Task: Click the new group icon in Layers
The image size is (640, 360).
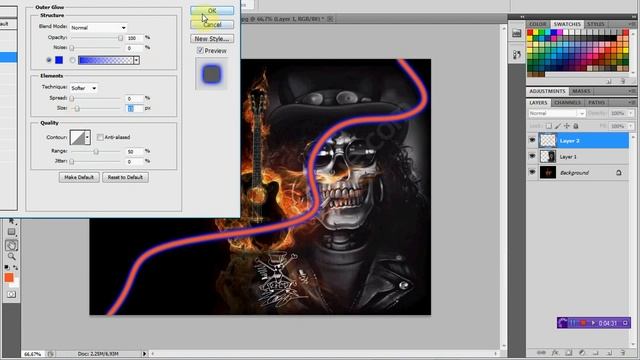Action: tap(596, 352)
